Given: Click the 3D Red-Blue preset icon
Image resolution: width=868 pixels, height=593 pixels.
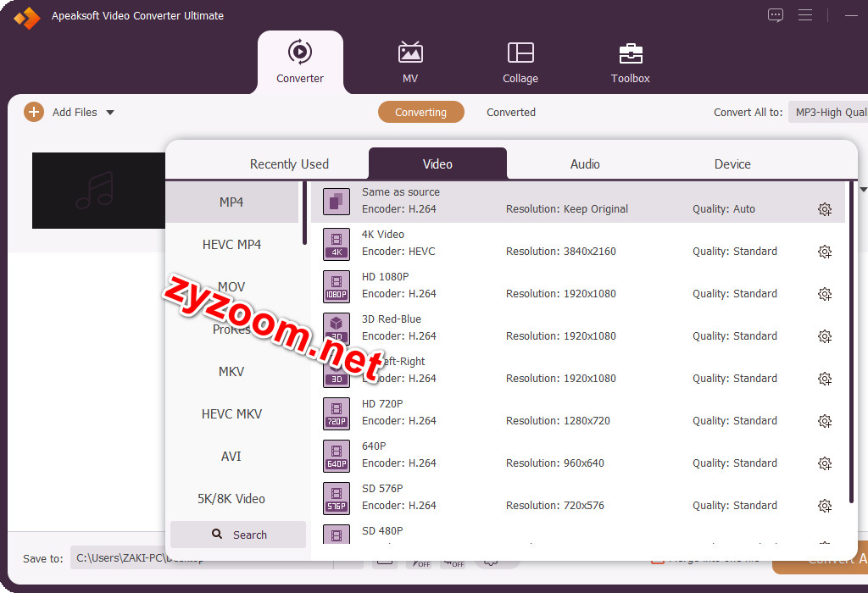Looking at the screenshot, I should click(x=337, y=328).
